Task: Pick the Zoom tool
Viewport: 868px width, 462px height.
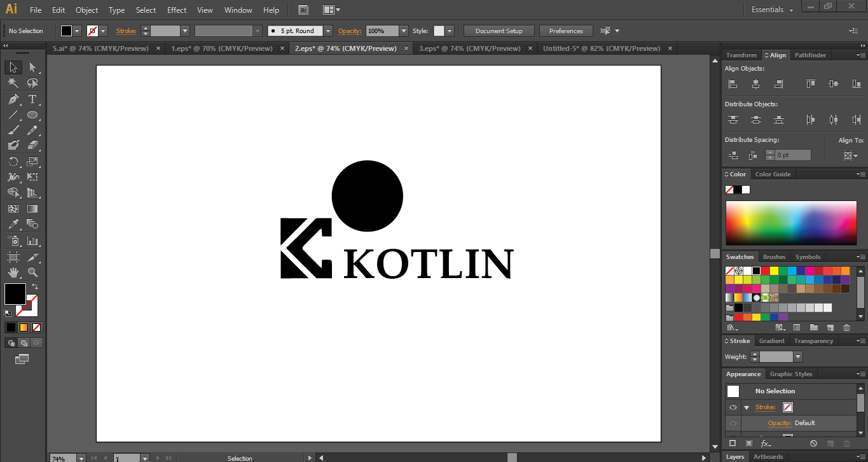Action: [32, 272]
